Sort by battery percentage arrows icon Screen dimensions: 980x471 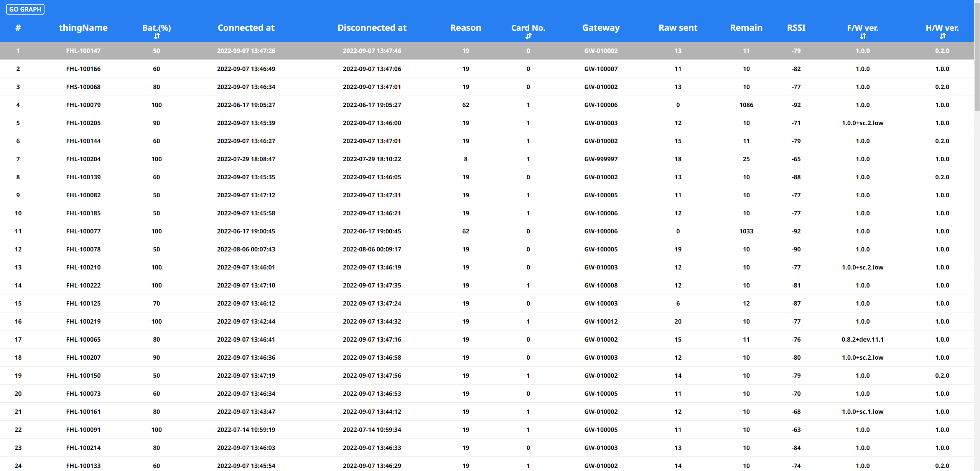(x=156, y=36)
